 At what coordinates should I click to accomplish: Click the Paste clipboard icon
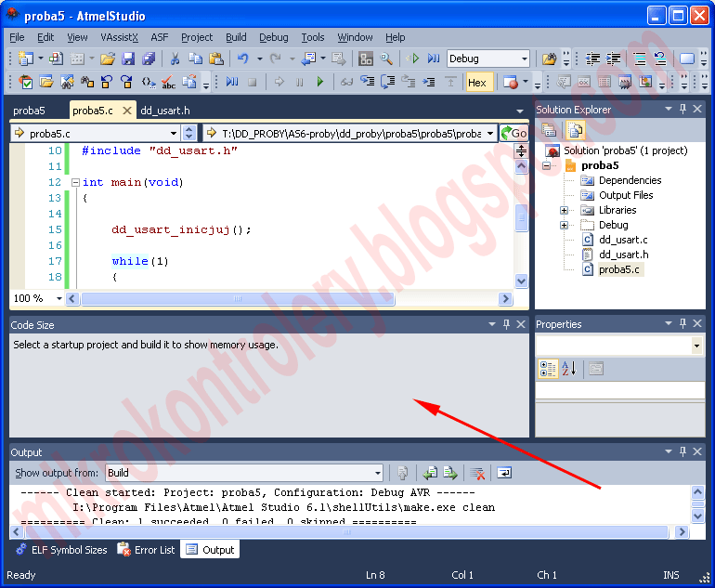tap(215, 59)
